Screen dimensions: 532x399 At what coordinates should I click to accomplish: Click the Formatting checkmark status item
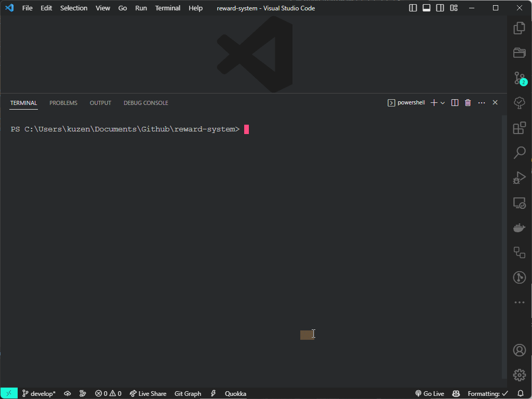[488, 394]
